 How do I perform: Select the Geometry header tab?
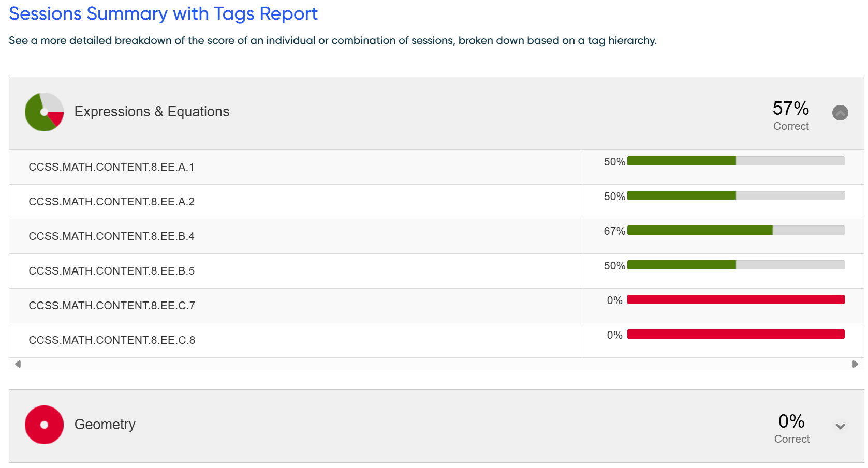[x=105, y=425]
